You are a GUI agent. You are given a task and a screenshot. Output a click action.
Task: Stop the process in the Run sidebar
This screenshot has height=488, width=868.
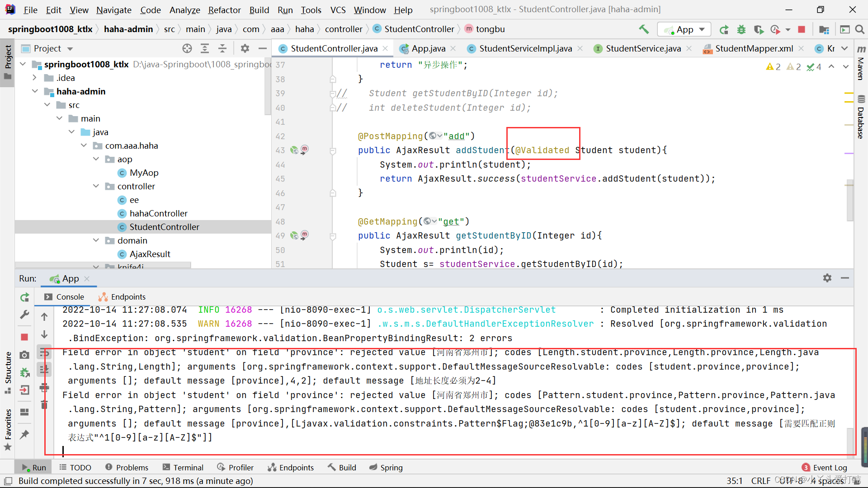[x=25, y=337]
